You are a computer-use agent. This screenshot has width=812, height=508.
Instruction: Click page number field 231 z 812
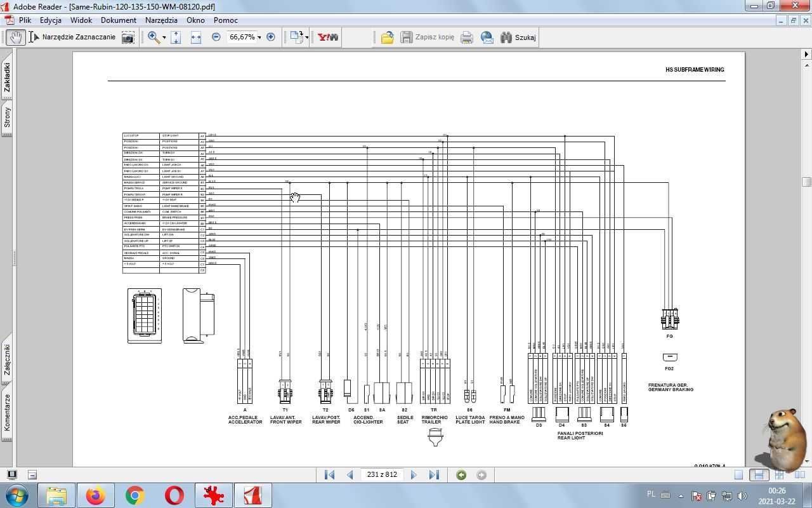[x=382, y=475]
